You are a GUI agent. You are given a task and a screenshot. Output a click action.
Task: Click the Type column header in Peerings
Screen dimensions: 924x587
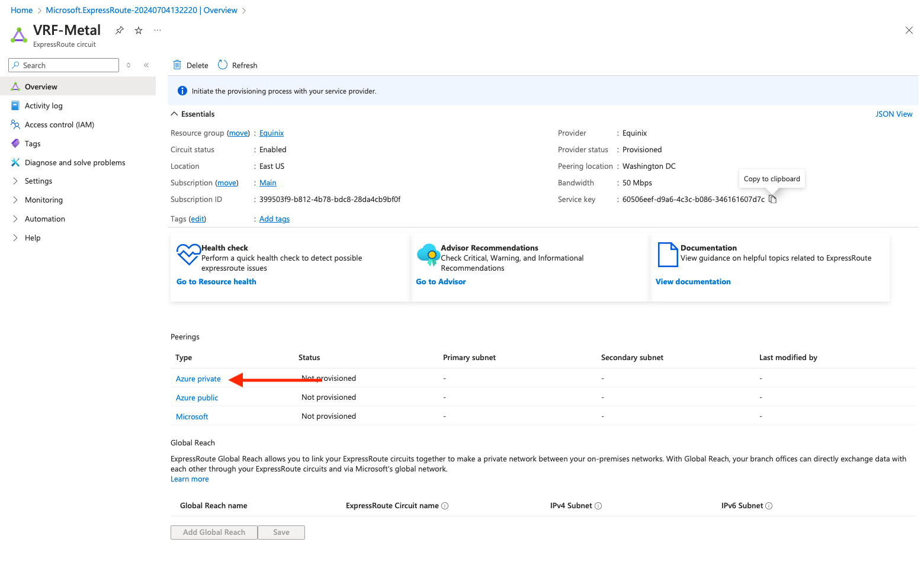click(x=184, y=358)
